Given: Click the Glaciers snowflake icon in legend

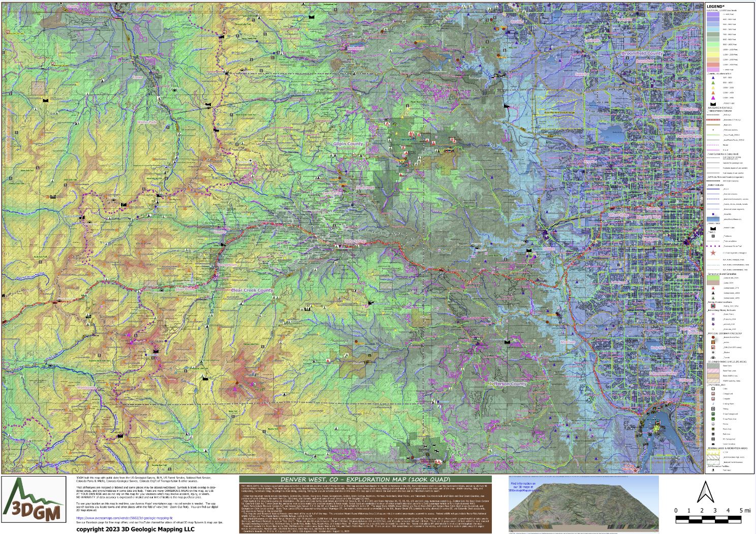Looking at the screenshot, I should [713, 352].
